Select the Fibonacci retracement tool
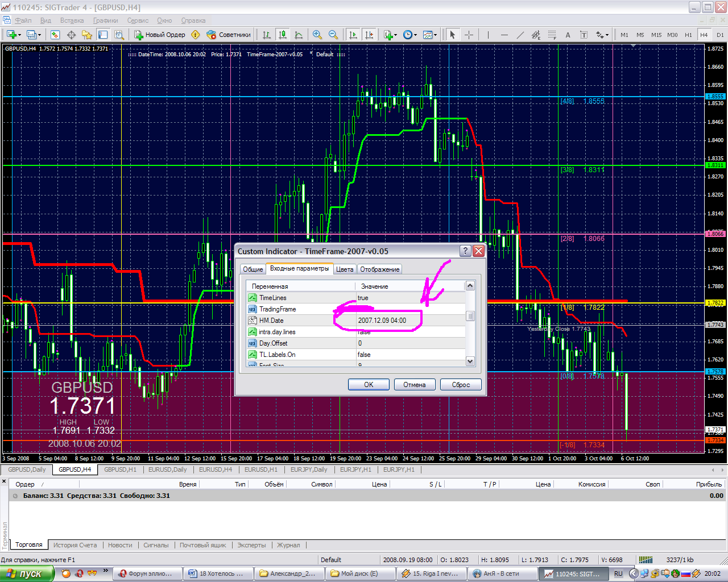Screen dimensions: 728x582 click(552, 35)
